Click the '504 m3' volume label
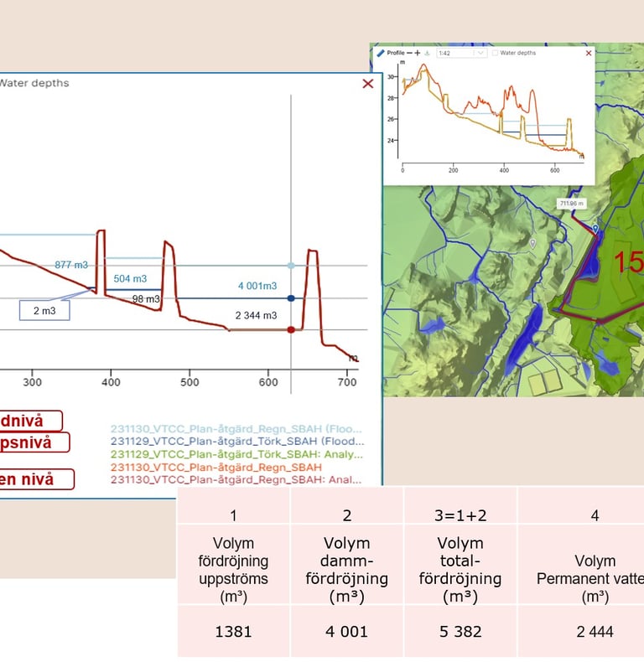Viewport: 644px width, 662px height. [130, 279]
